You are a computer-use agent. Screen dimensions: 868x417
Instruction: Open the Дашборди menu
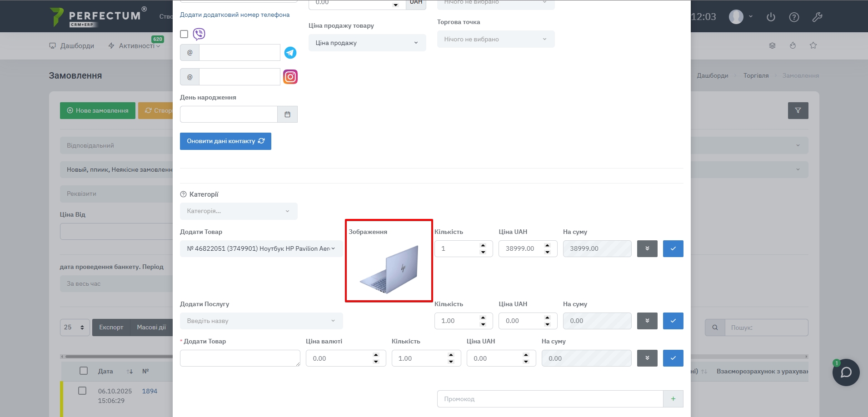click(72, 46)
